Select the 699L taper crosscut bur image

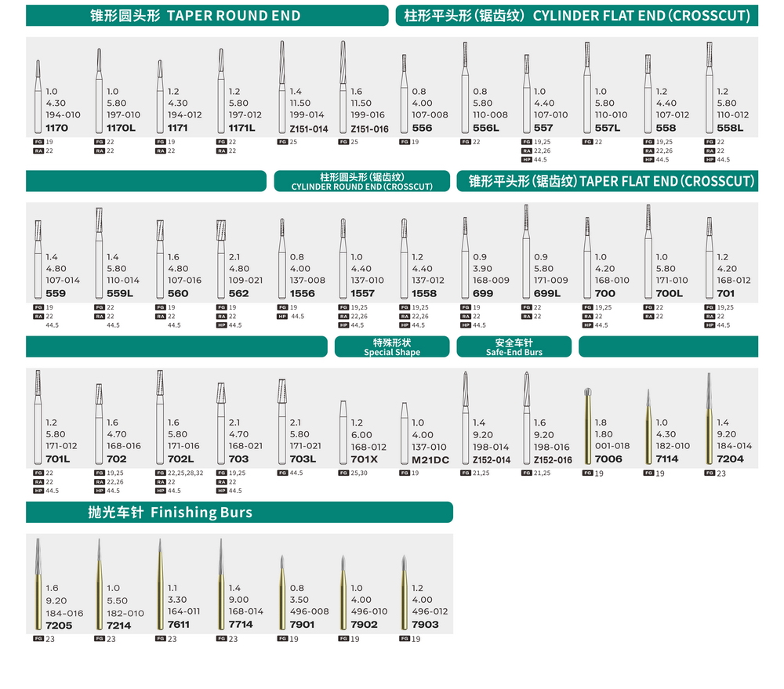526,255
